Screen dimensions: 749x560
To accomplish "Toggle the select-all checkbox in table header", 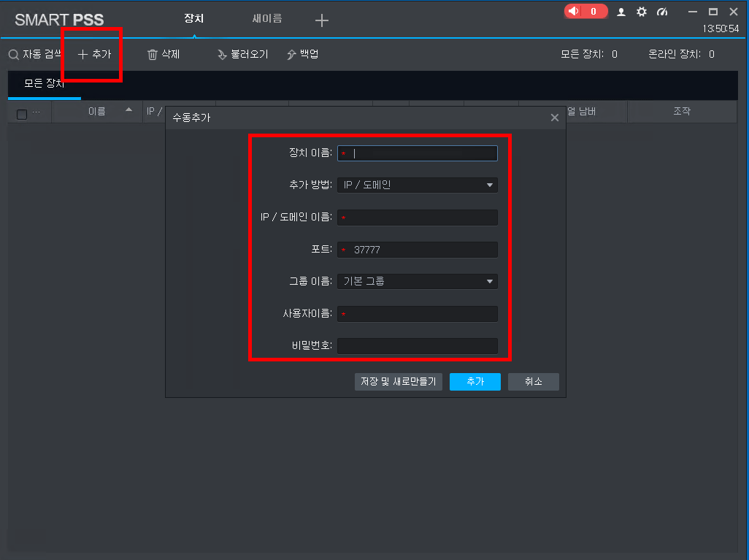I will (x=22, y=114).
